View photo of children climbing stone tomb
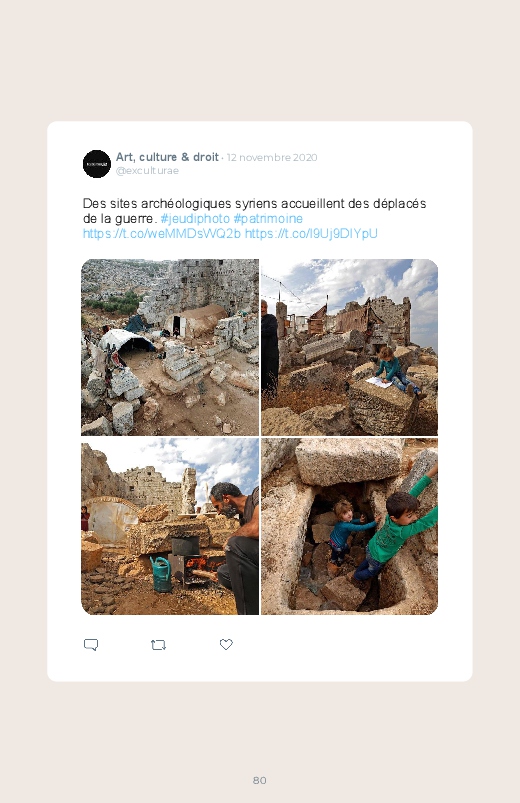 click(x=349, y=526)
